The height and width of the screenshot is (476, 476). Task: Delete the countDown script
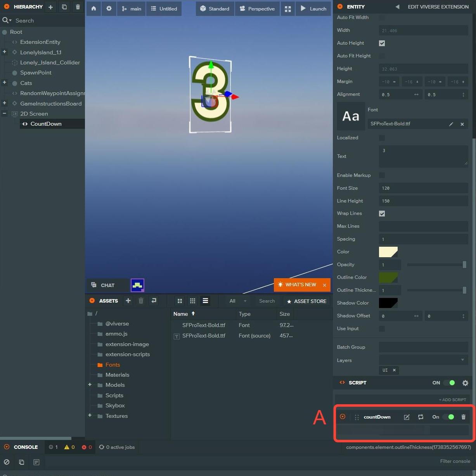[x=463, y=417]
